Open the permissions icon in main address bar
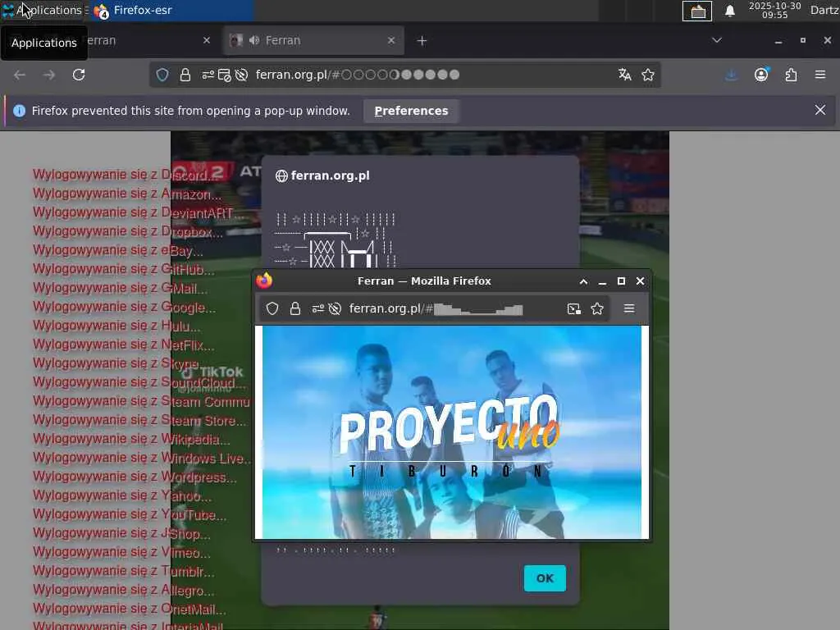This screenshot has height=630, width=840. point(208,75)
